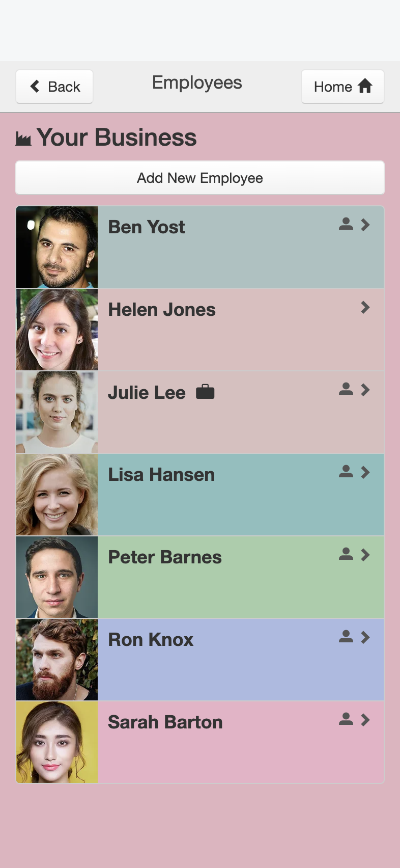Open Peter Barnes' details via right chevron
The height and width of the screenshot is (868, 400).
[365, 555]
